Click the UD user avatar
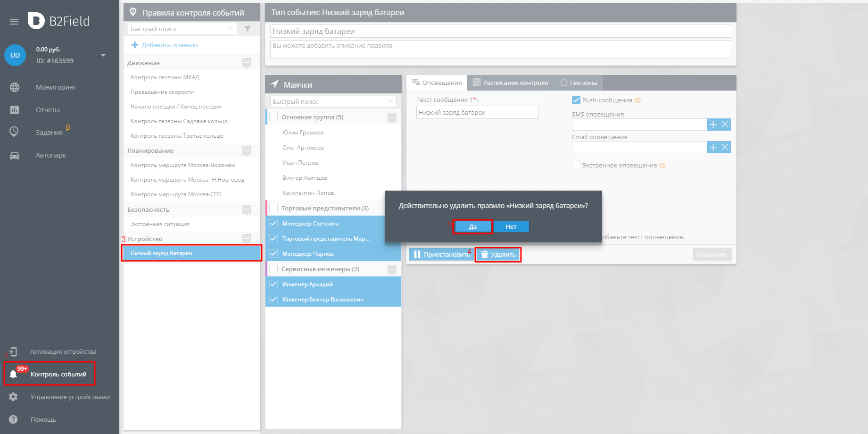Viewport: 868px width, 434px height. 15,55
